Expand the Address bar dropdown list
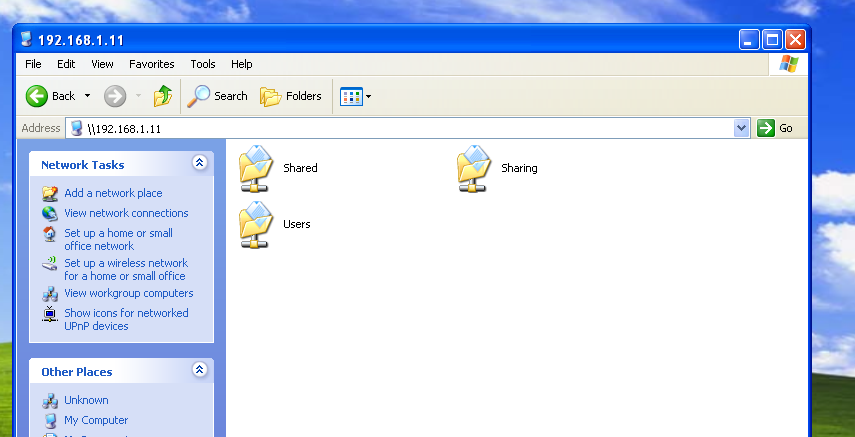The width and height of the screenshot is (855, 437). point(741,128)
